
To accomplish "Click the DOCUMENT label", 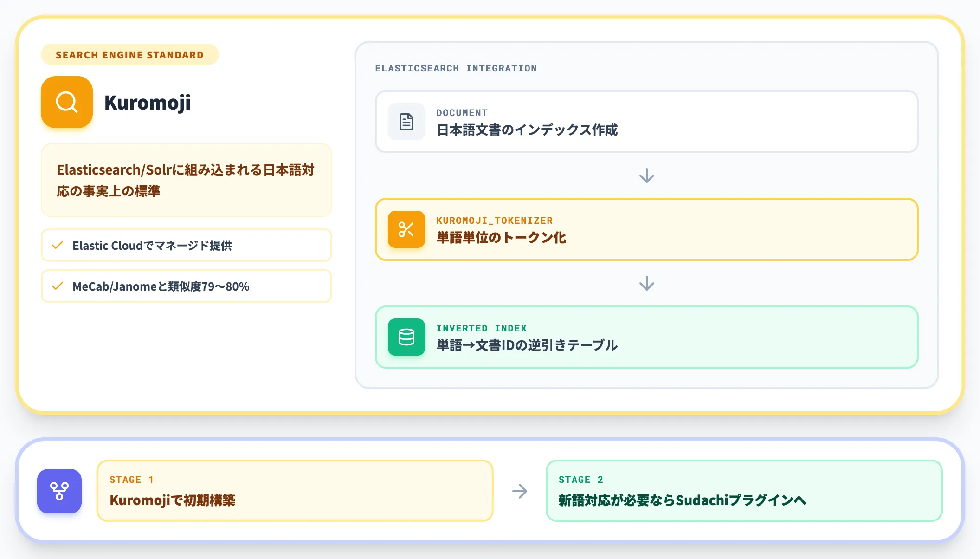I will (x=462, y=113).
